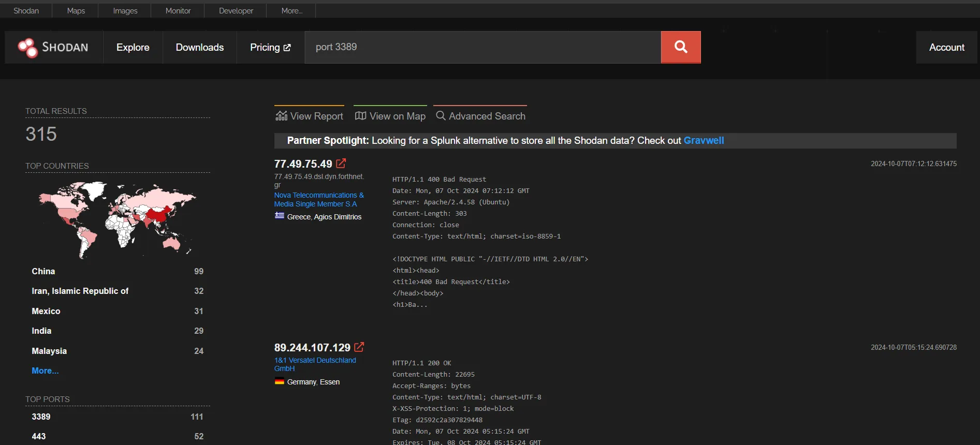Click timestamp 2024-10-07T05:15:24.690728
This screenshot has height=445, width=980.
coord(913,347)
